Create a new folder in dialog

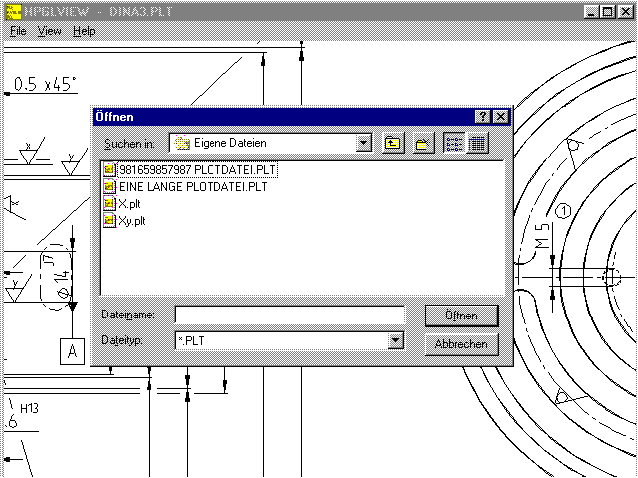tap(423, 144)
